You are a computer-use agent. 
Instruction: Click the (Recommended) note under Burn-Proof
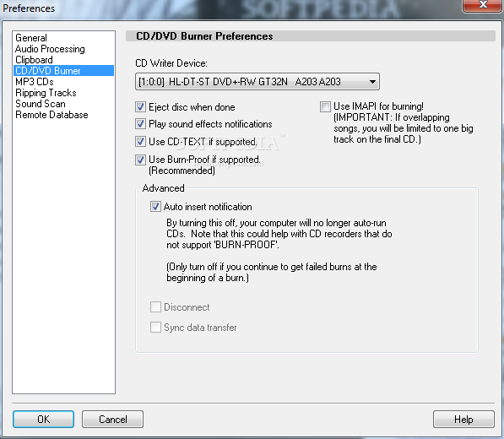182,171
